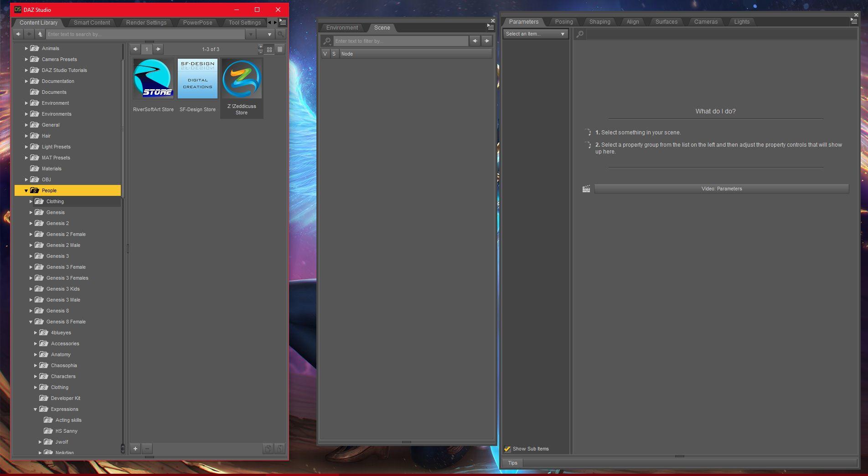Image resolution: width=868 pixels, height=476 pixels.
Task: Click the Scene filter magnifier icon
Action: tap(327, 41)
